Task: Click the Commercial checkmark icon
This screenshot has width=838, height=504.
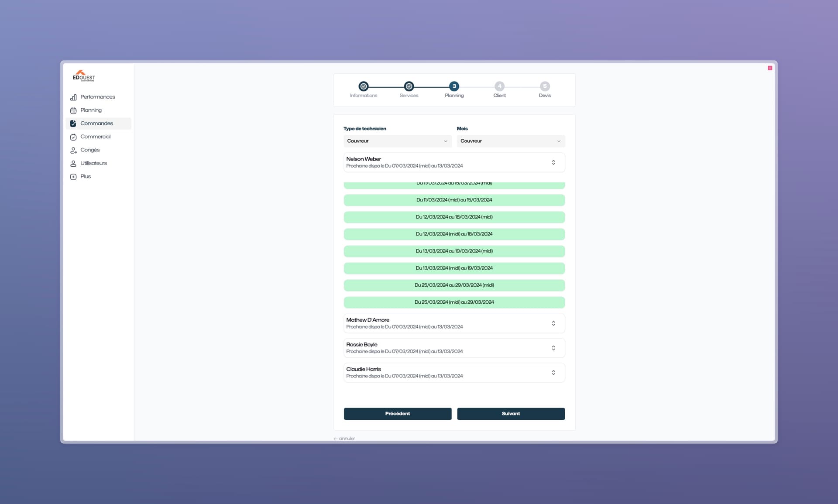Action: click(73, 137)
